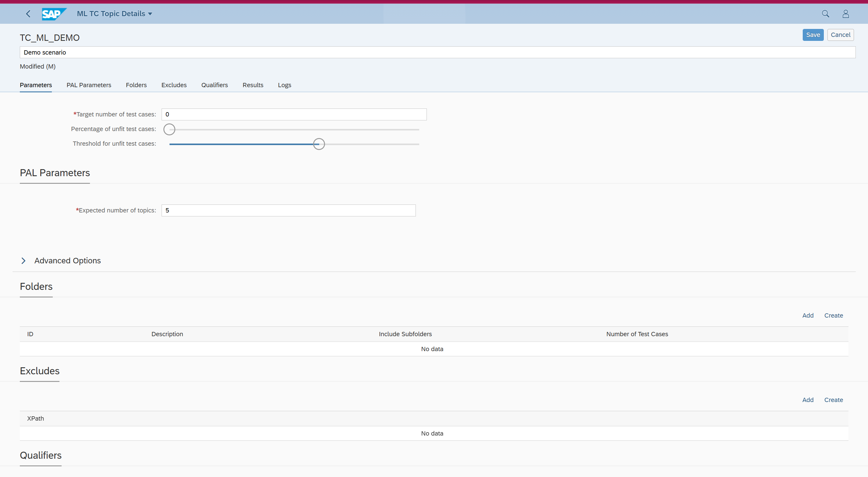Open the Excludes tab
Screen dimensions: 868x477
click(x=174, y=85)
